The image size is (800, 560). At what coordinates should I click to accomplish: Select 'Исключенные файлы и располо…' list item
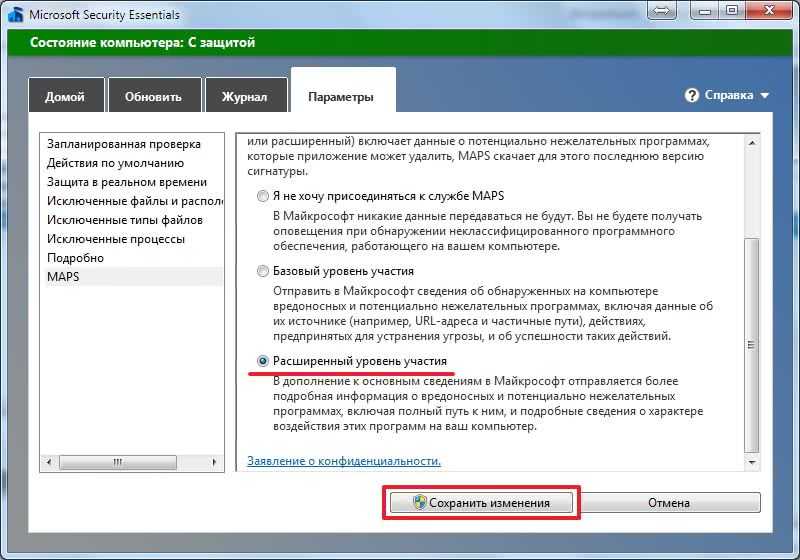tap(132, 201)
